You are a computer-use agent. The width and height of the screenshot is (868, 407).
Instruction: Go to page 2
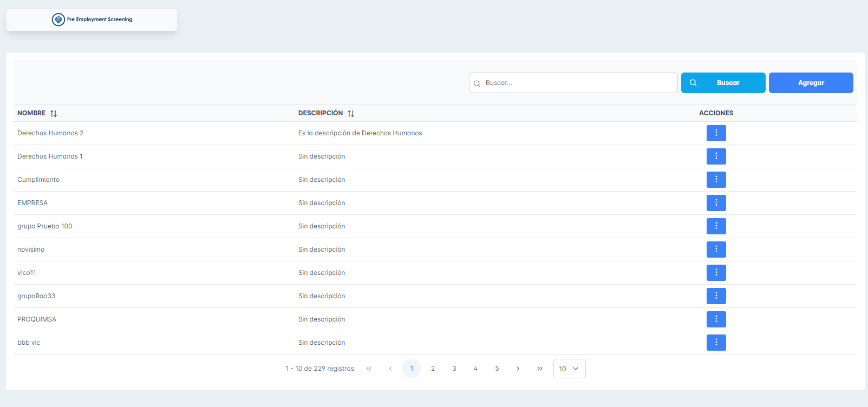433,369
